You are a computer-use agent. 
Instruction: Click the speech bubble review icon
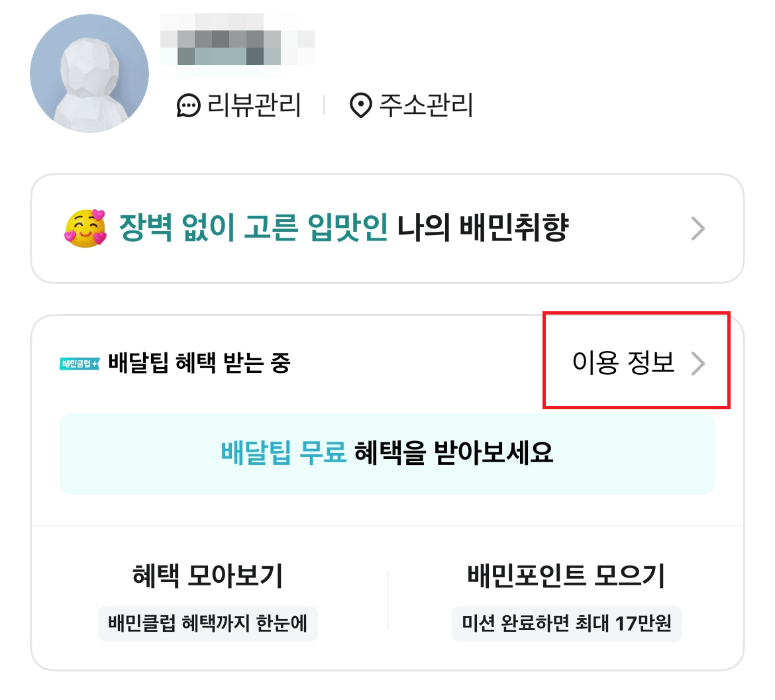[x=188, y=106]
